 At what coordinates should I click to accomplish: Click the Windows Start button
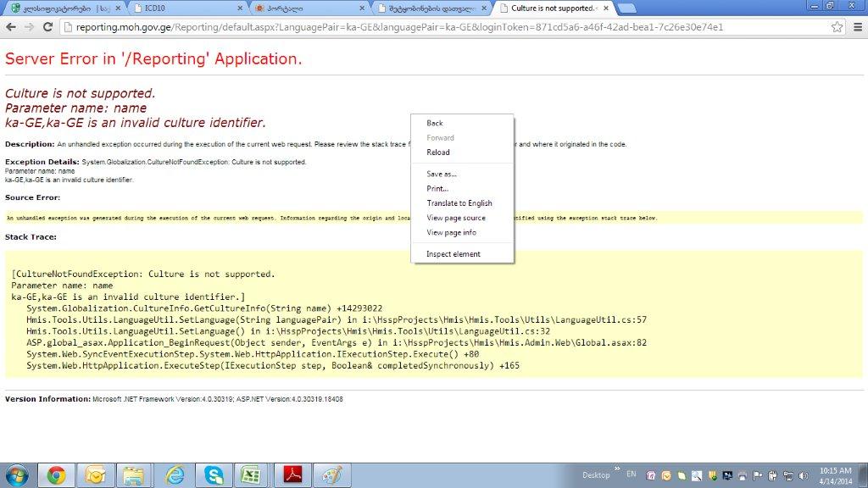pos(17,474)
